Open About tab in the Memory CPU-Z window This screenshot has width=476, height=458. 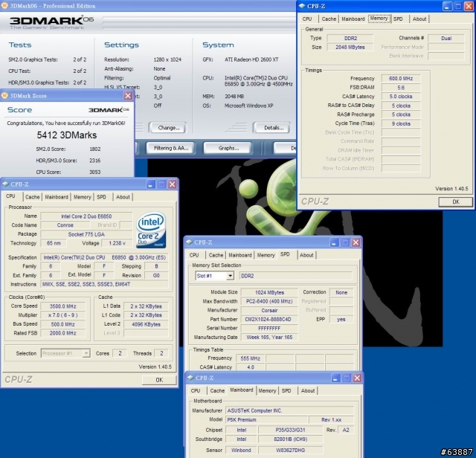(x=419, y=19)
